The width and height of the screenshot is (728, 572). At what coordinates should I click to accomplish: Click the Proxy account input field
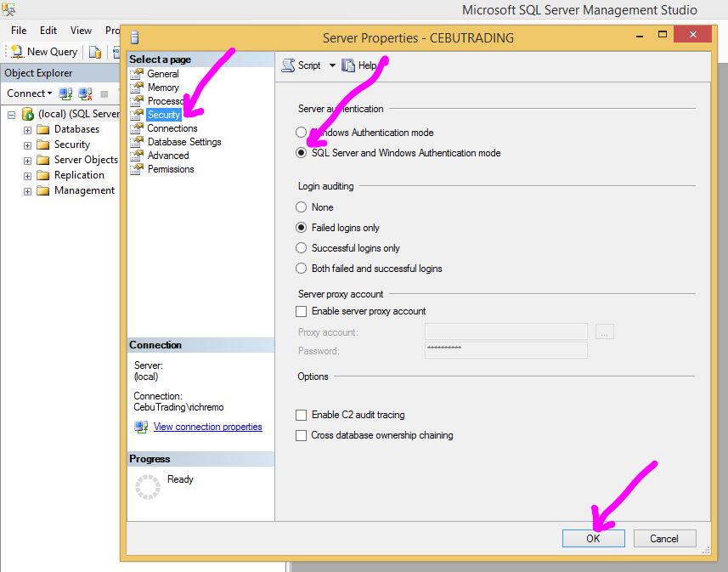coord(505,332)
